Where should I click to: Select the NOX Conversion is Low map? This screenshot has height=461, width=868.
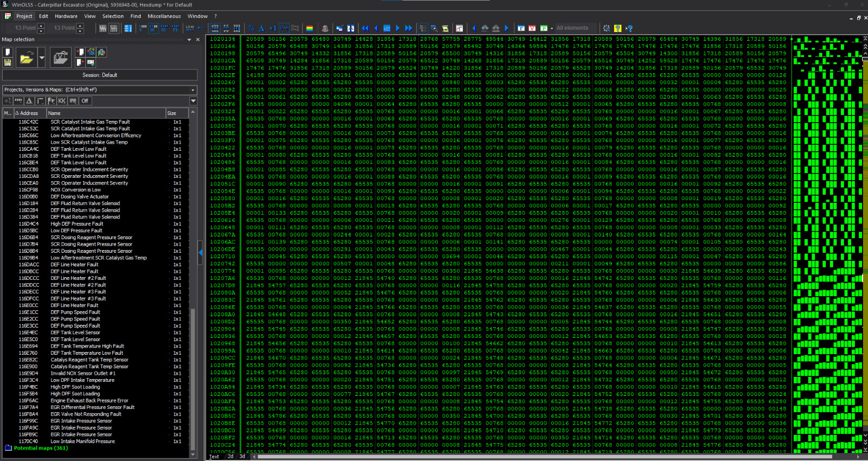[x=75, y=190]
